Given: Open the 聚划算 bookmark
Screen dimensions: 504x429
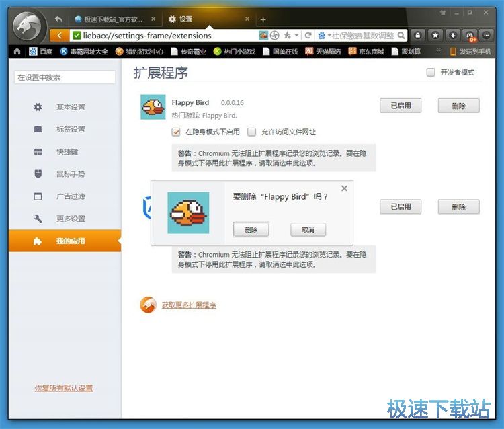Looking at the screenshot, I should pos(406,52).
